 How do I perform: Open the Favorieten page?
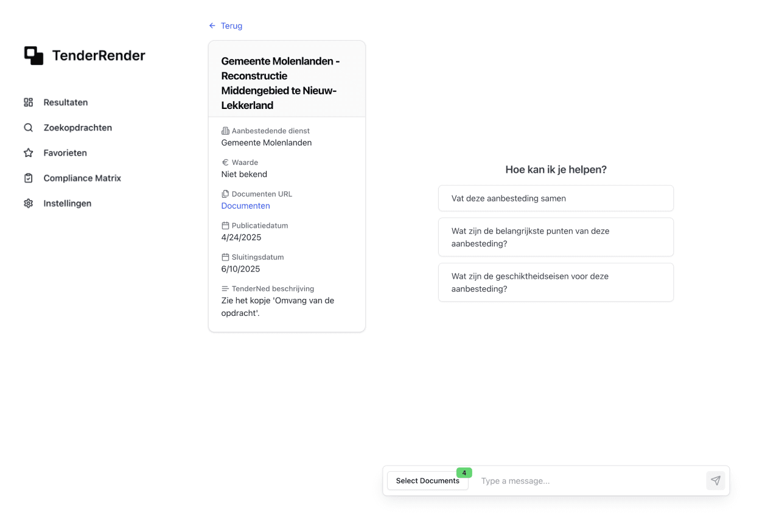pos(65,153)
